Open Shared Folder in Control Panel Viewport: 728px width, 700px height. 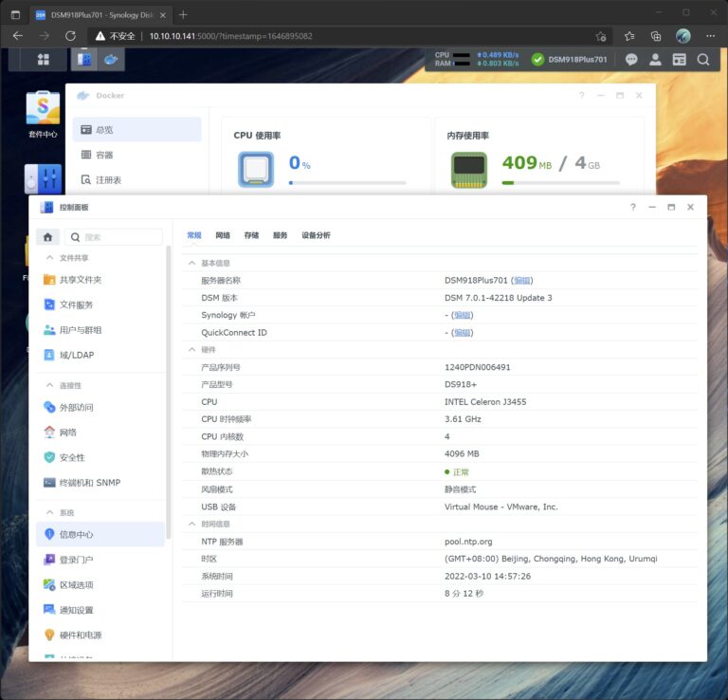[x=100, y=280]
